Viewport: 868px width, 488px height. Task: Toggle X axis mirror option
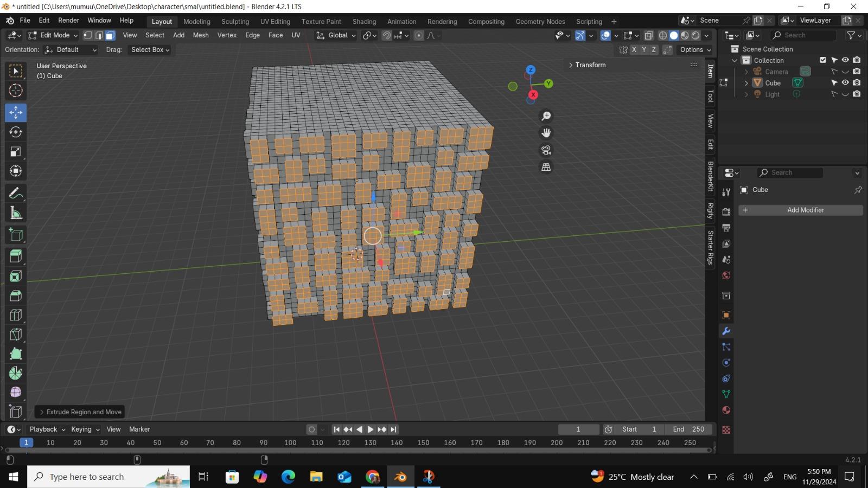(634, 49)
